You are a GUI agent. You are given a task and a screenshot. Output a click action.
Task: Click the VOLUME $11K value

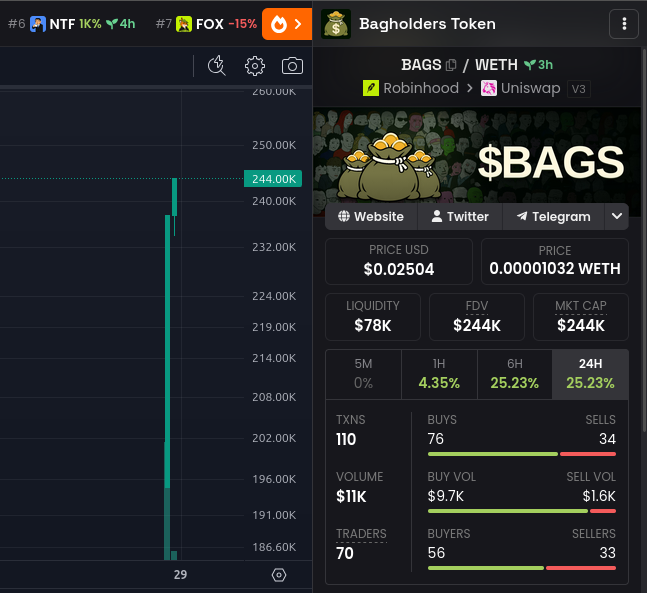[351, 496]
